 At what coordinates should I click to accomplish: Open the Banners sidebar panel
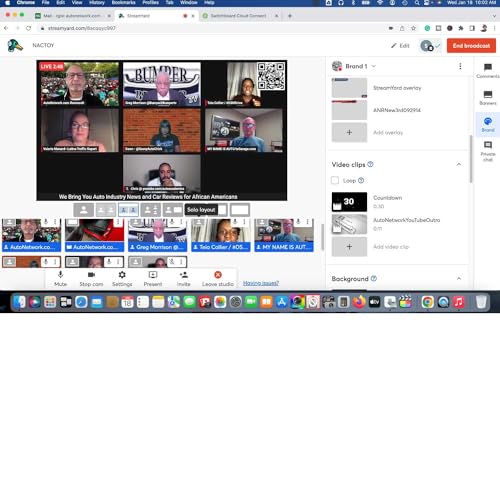coord(488,98)
